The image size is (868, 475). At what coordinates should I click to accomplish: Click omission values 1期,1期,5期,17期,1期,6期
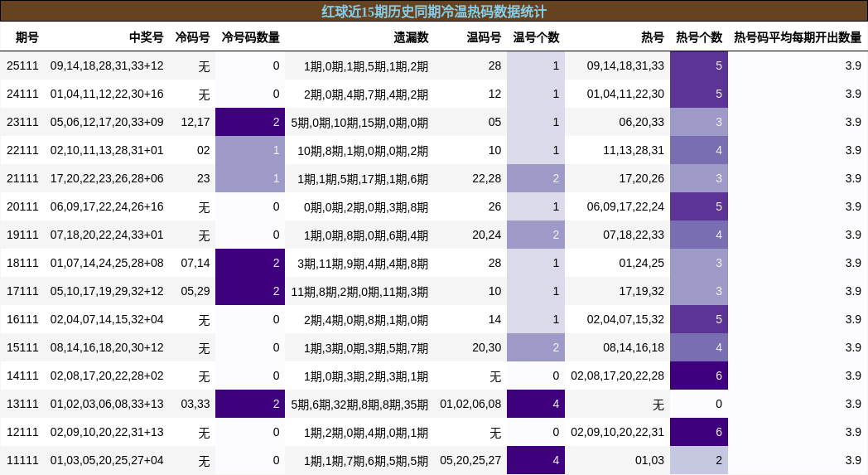363,179
